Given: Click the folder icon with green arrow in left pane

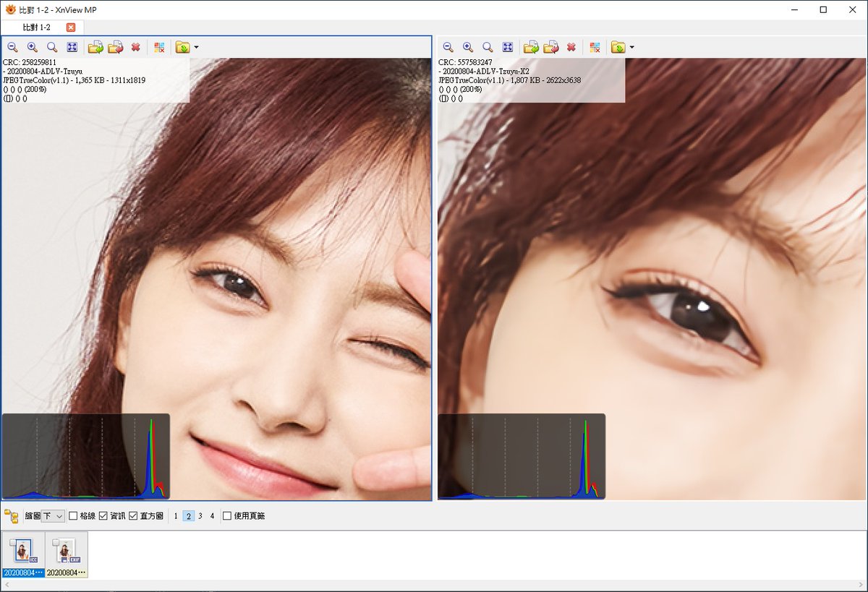Looking at the screenshot, I should (x=182, y=47).
